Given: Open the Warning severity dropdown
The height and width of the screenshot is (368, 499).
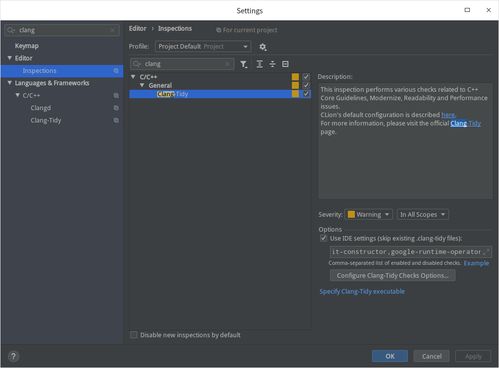Looking at the screenshot, I should pos(369,214).
